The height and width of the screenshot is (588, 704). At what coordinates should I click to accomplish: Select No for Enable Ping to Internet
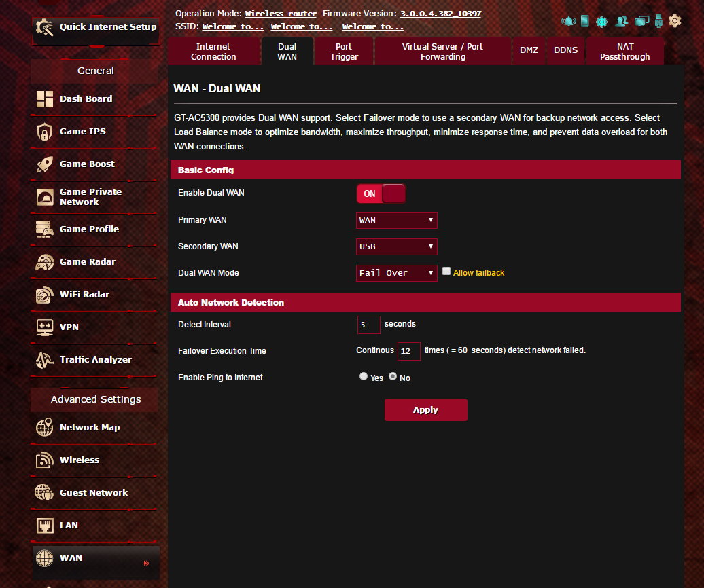[393, 376]
